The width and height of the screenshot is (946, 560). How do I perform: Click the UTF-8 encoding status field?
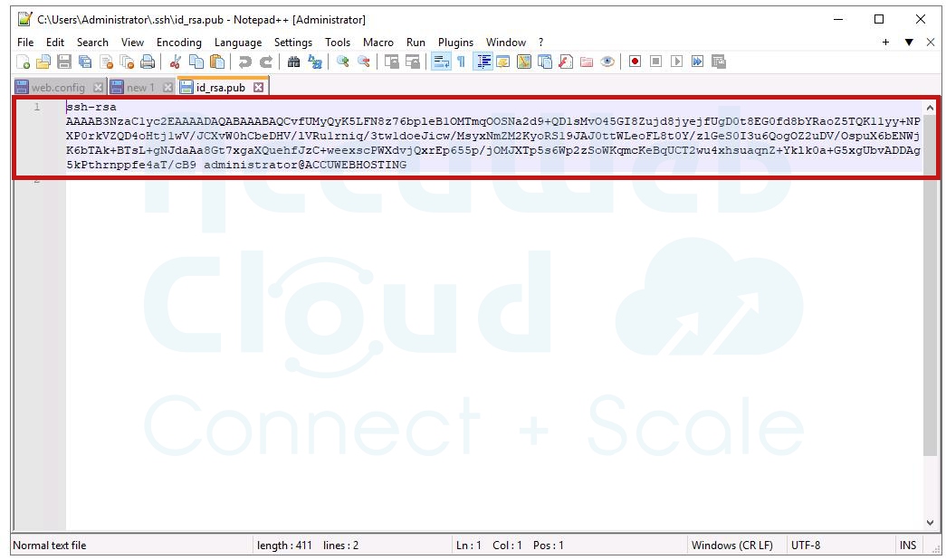tap(806, 546)
